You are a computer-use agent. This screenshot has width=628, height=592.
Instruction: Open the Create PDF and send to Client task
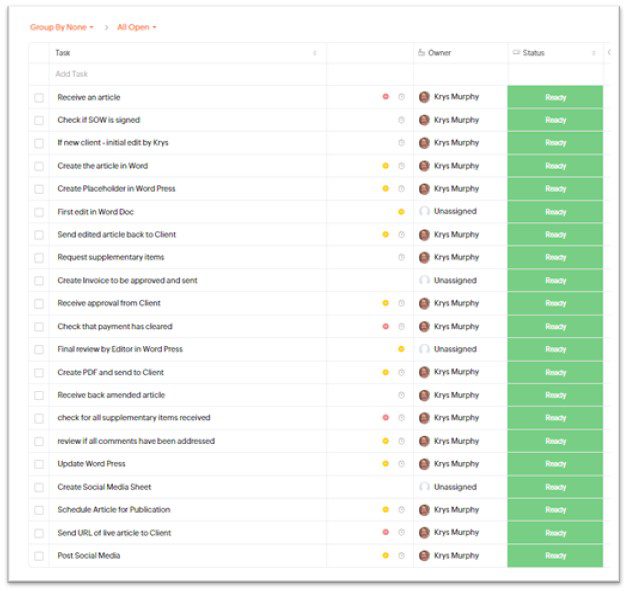click(x=111, y=373)
